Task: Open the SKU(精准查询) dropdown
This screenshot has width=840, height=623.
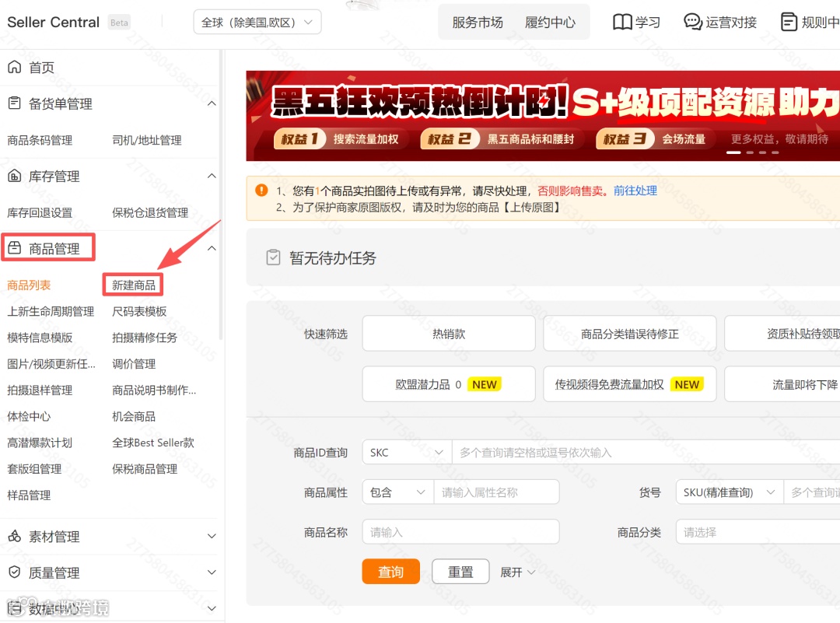Action: [730, 492]
